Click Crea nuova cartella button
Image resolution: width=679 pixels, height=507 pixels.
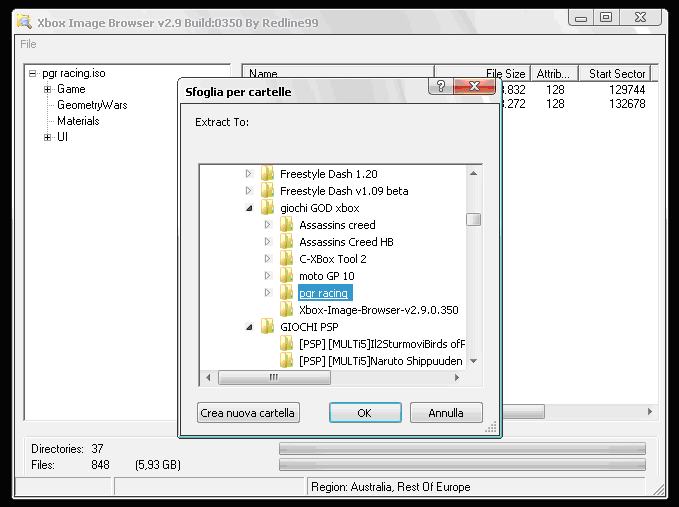coord(248,413)
